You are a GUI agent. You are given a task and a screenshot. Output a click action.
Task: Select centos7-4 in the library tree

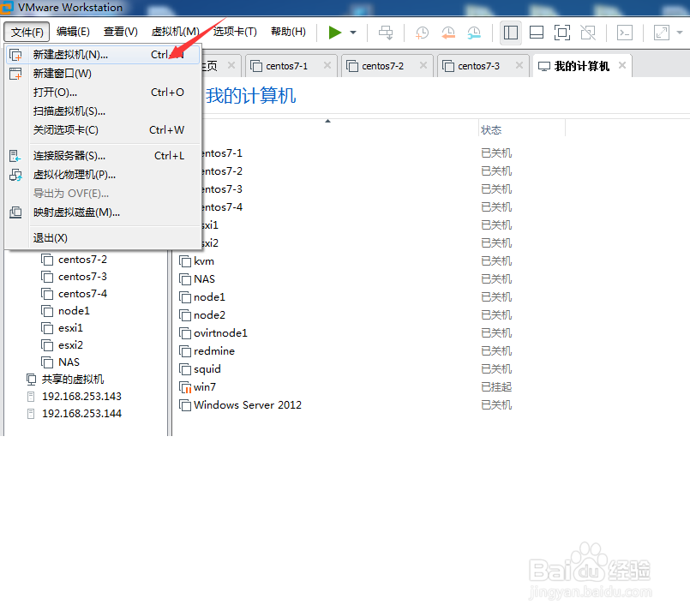click(82, 294)
